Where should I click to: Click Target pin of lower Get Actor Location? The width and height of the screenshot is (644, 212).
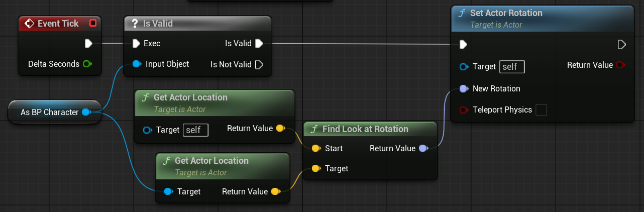tap(169, 191)
